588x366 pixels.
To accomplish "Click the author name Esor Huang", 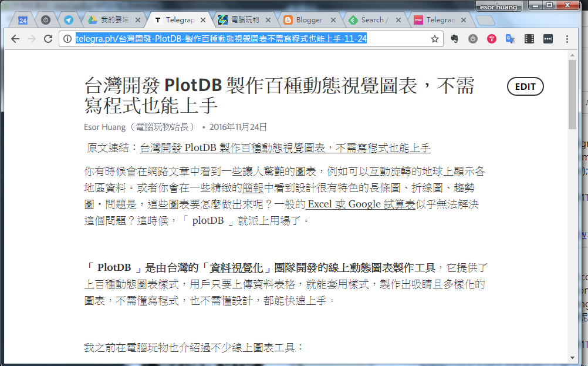I will [104, 127].
